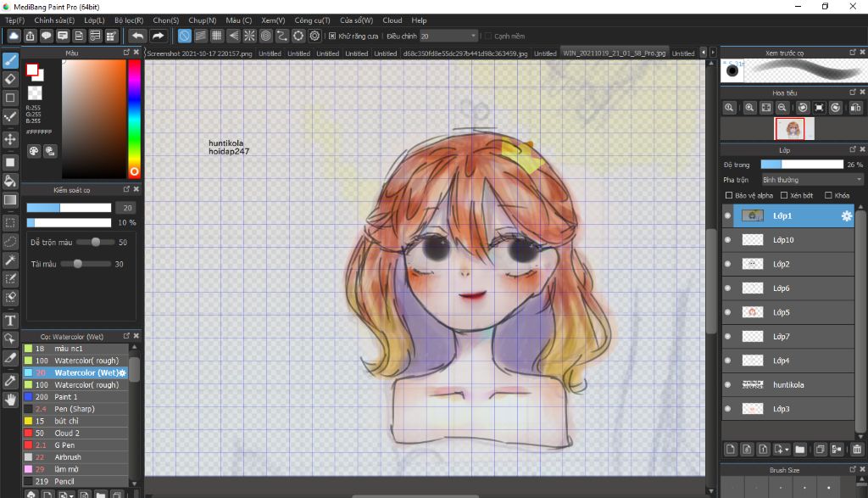The image size is (868, 498).
Task: Hide layer Lớp2 visibility
Action: [727, 264]
